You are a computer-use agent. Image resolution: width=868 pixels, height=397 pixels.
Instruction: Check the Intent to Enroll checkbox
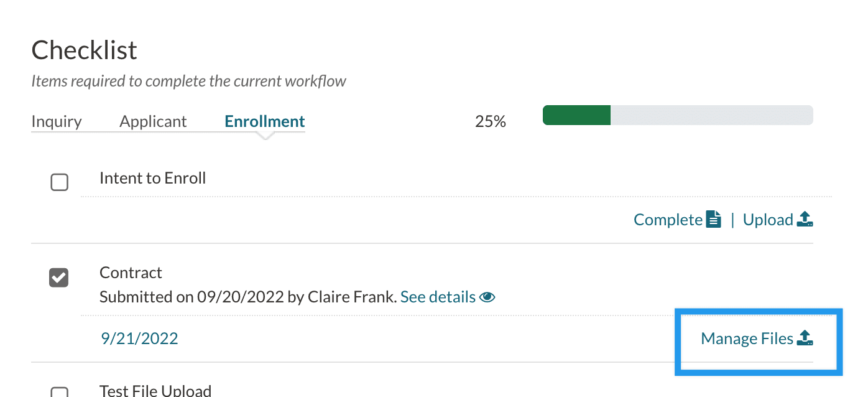point(59,182)
